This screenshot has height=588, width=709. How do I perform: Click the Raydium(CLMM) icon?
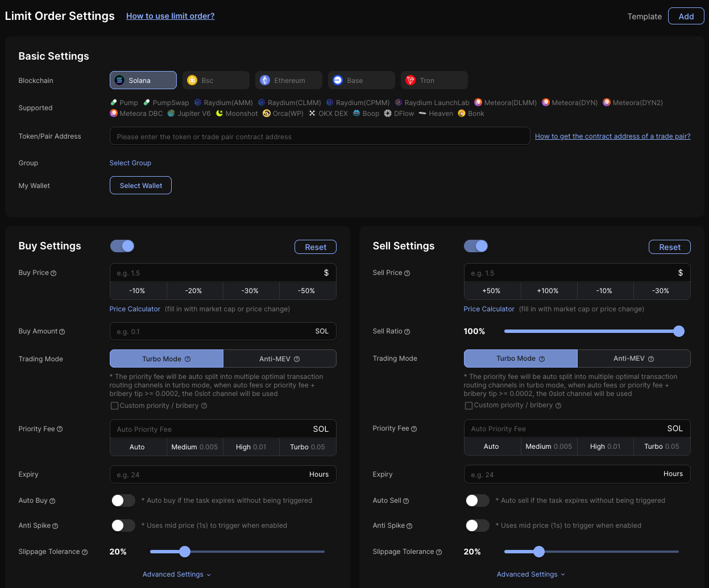pos(262,103)
